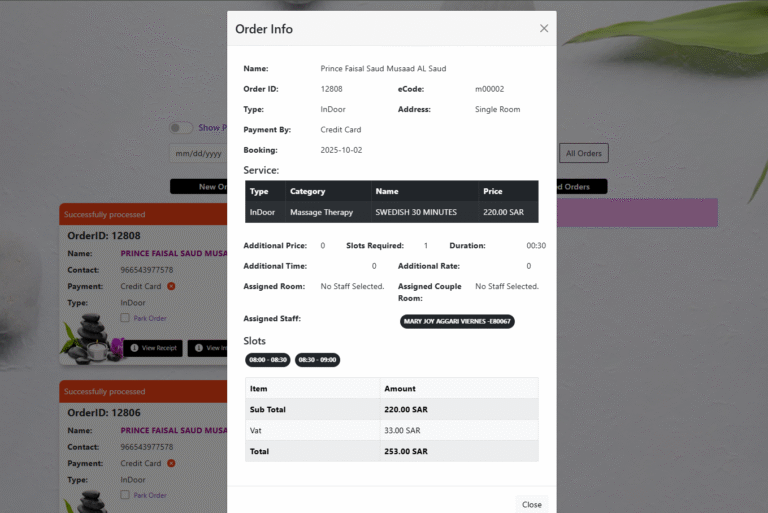
Task: Click the purple bar right of dialog
Action: (636, 212)
